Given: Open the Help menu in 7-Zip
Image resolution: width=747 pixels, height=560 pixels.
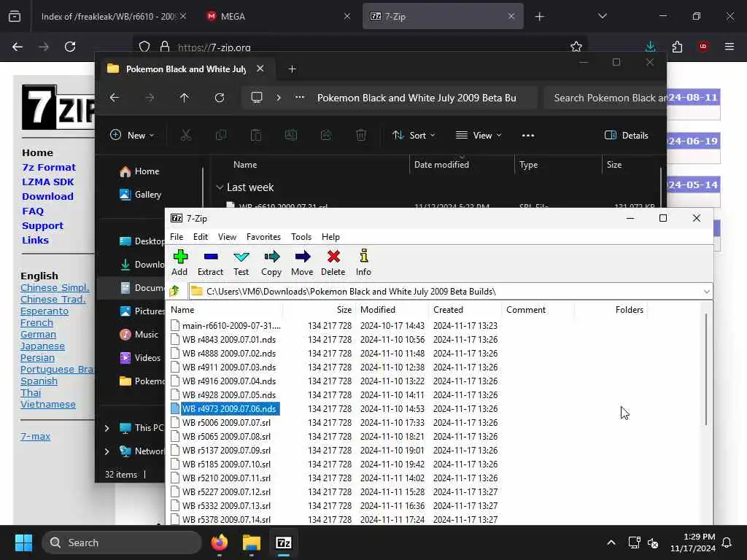Looking at the screenshot, I should (330, 237).
